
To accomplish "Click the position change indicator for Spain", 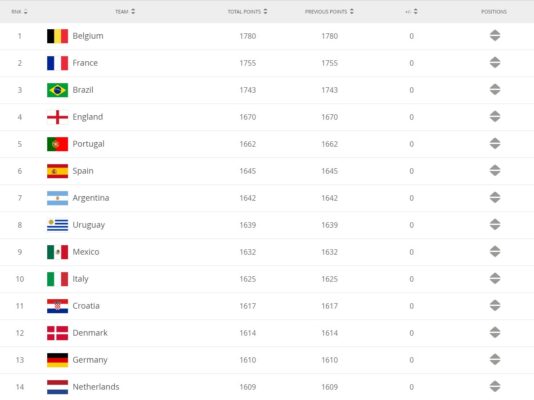I will 495,171.
